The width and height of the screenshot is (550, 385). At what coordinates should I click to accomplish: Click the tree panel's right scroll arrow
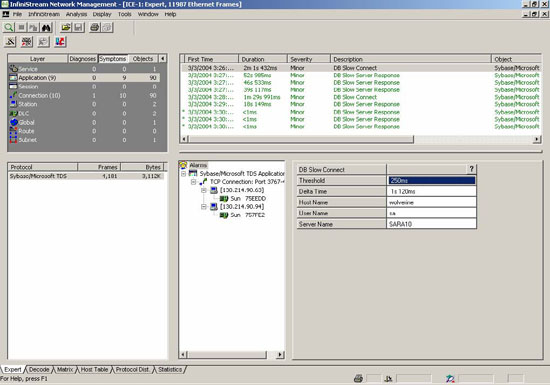pos(280,355)
